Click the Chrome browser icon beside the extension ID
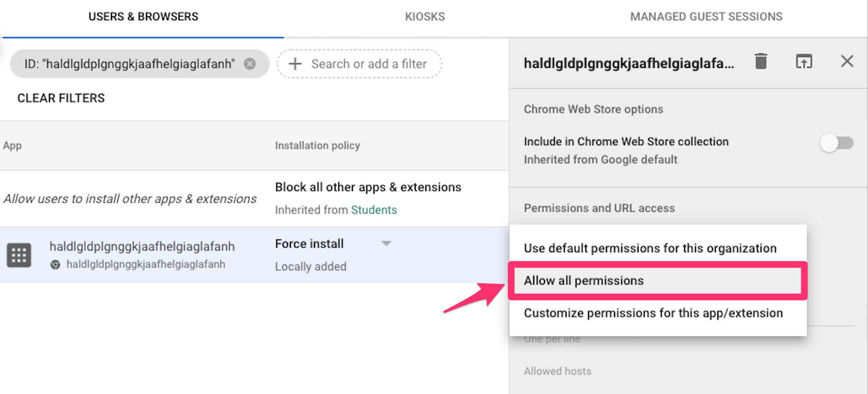Image resolution: width=868 pixels, height=394 pixels. [56, 264]
